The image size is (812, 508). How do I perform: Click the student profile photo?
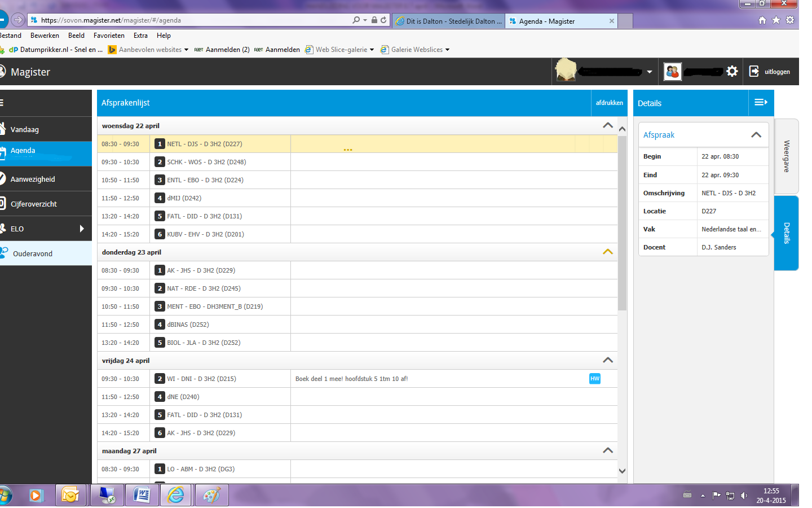coord(566,70)
